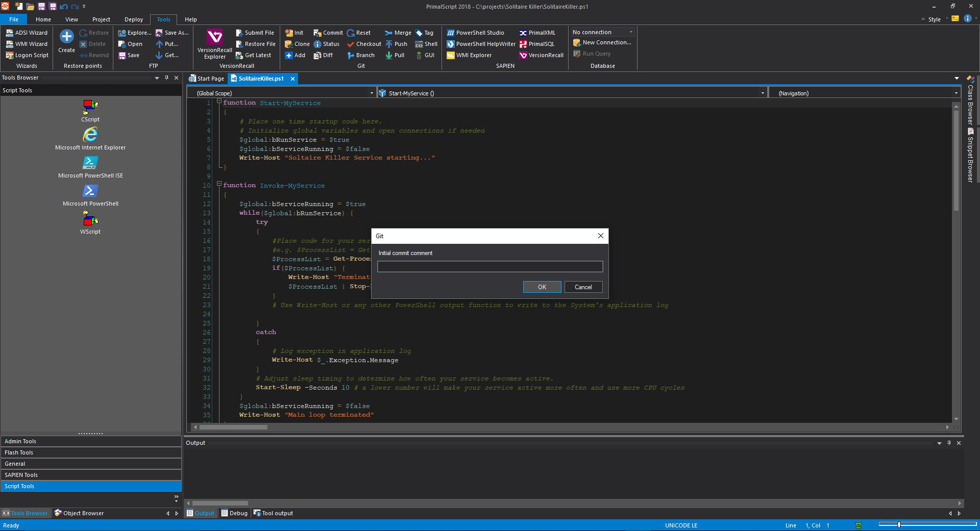Close the SolitaireKiller.ps1 tab

292,79
